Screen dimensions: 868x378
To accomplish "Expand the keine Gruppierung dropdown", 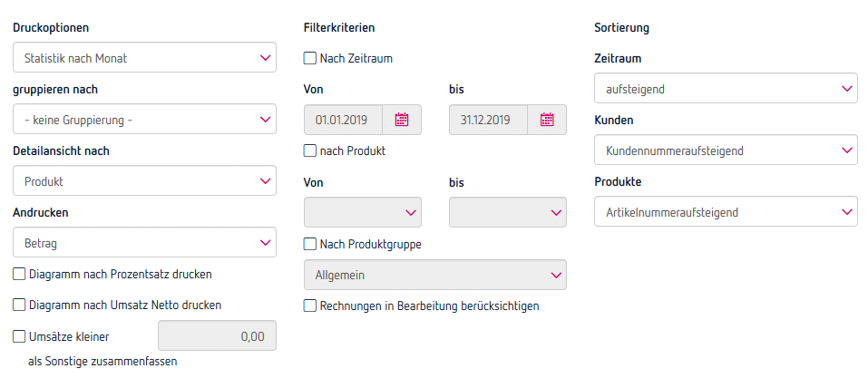I will (144, 120).
